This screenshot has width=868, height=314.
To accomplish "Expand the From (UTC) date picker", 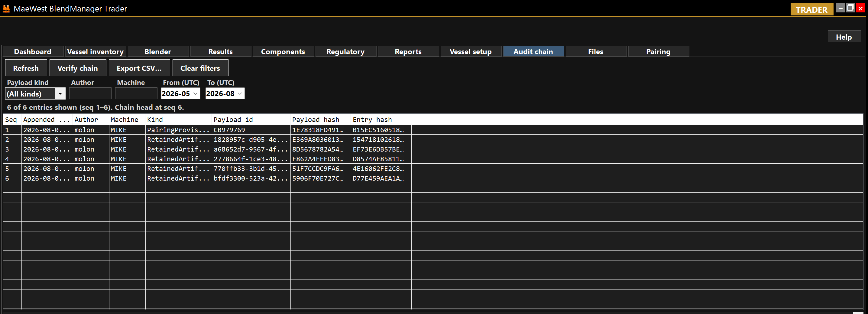I will [x=195, y=93].
